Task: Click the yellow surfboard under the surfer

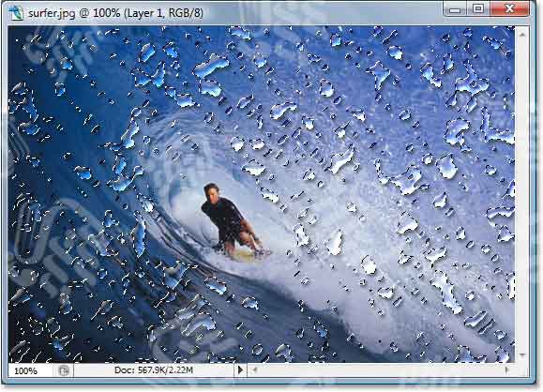Action: coord(242,256)
